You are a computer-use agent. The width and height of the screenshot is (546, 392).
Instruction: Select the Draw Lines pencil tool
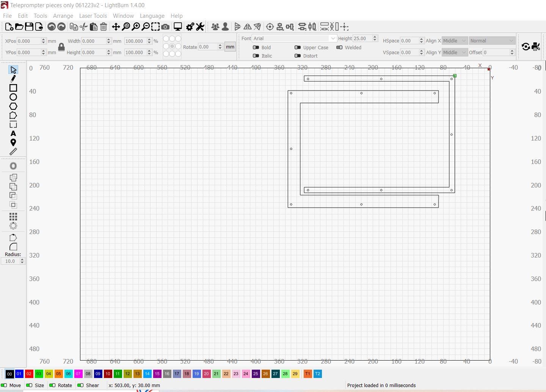[x=13, y=79]
